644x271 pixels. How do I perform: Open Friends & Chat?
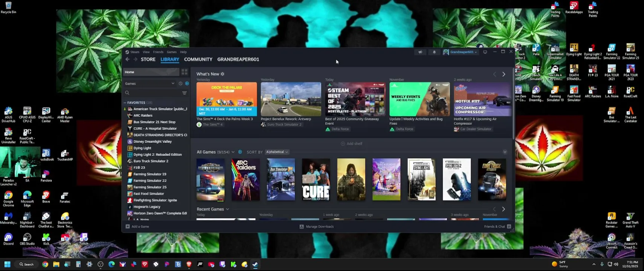[497, 227]
